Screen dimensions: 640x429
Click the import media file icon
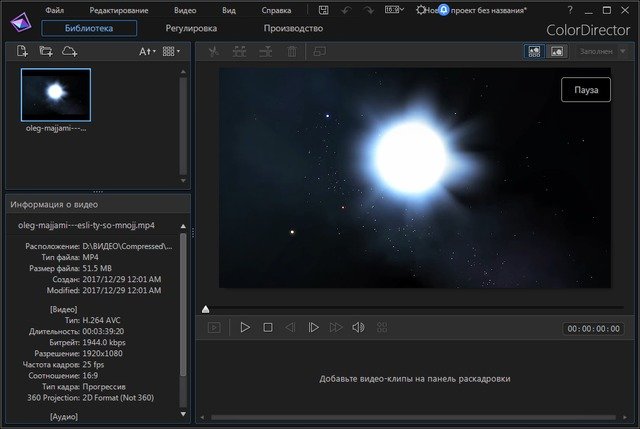(22, 50)
